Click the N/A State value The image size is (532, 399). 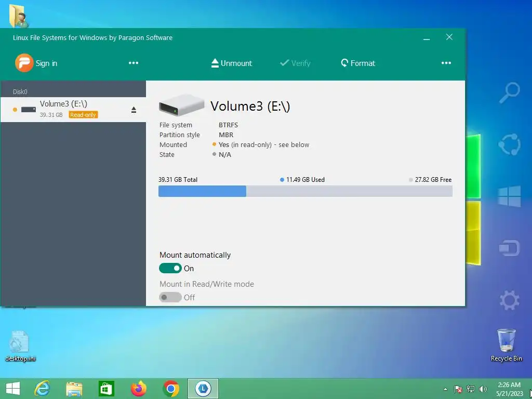pos(224,155)
